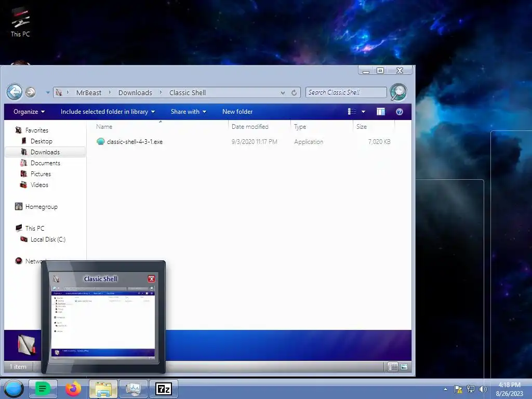This screenshot has height=399, width=532.
Task: Select classic-shell-4-3-1.exe file
Action: (135, 142)
